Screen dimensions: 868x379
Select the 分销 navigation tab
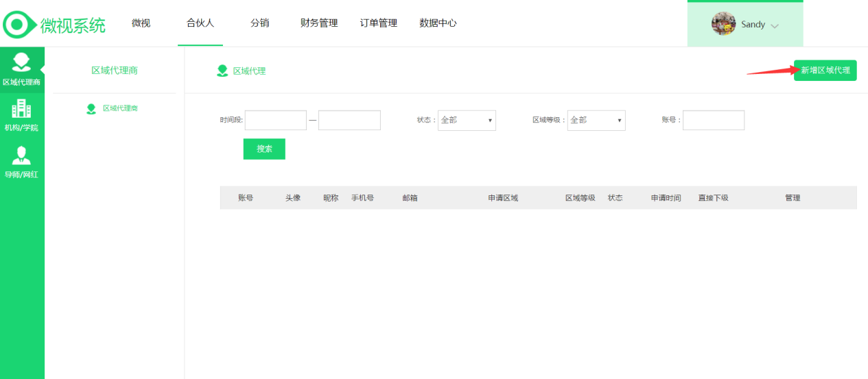[x=259, y=23]
